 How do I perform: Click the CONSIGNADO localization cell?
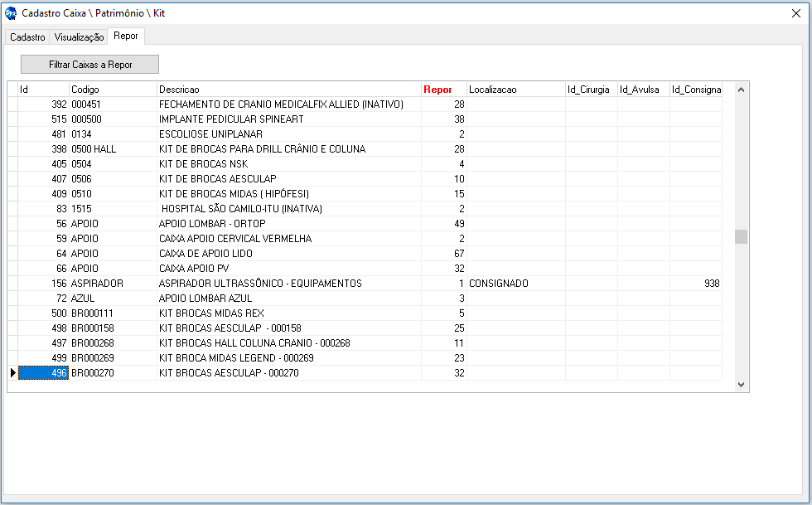click(x=499, y=284)
